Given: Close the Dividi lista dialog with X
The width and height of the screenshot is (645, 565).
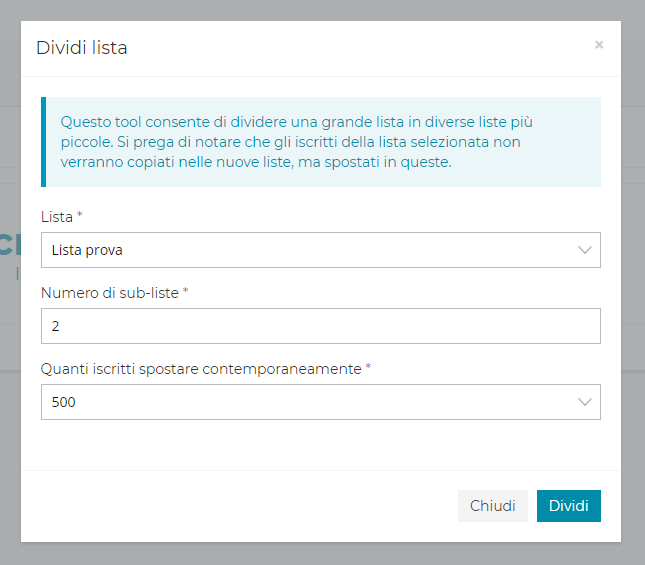Looking at the screenshot, I should coord(599,45).
